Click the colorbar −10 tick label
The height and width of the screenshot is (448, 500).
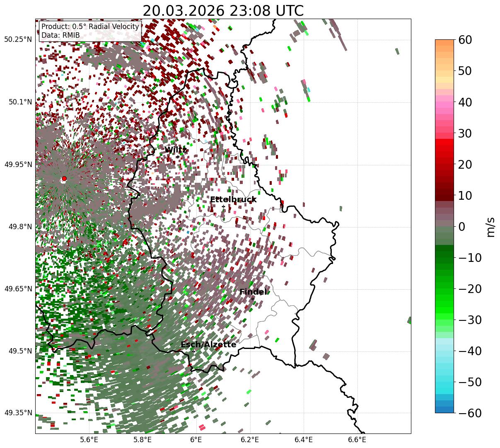pyautogui.click(x=470, y=257)
